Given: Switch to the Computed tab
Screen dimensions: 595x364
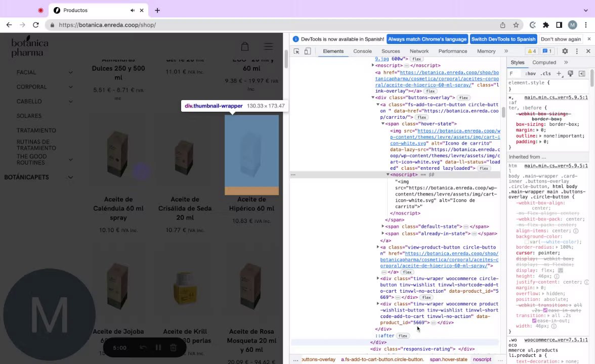Looking at the screenshot, I should point(544,63).
